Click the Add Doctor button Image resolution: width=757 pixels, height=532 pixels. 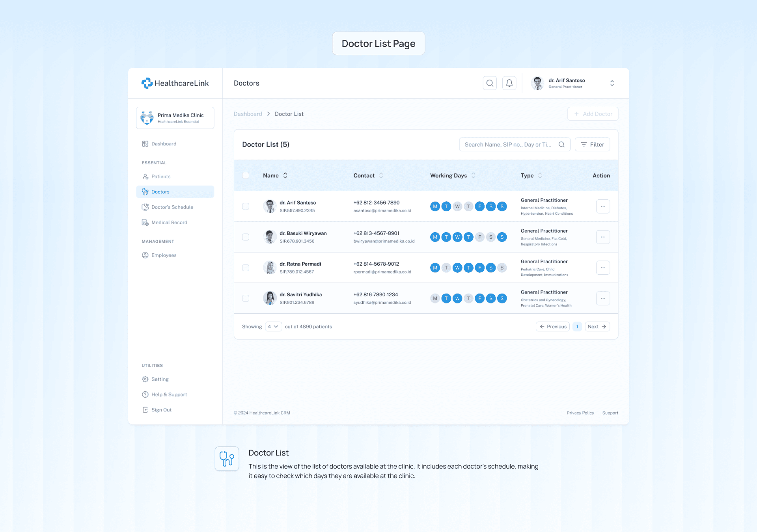pos(593,114)
